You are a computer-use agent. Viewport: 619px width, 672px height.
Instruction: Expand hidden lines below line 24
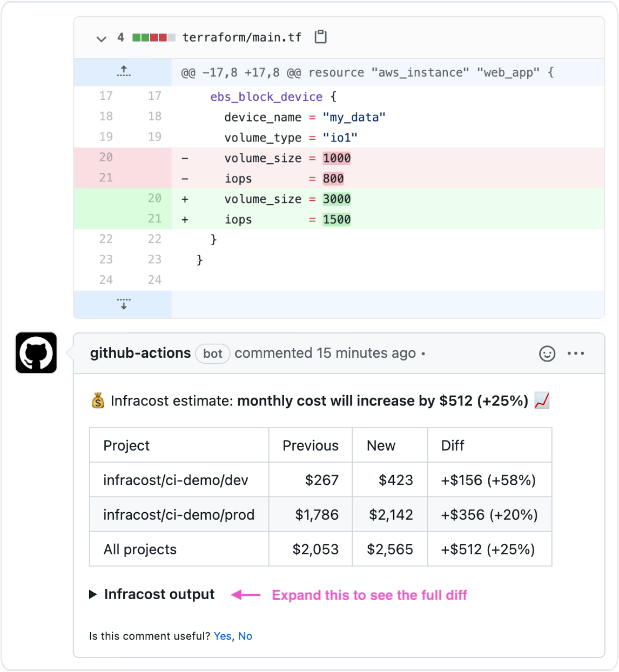coord(123,304)
